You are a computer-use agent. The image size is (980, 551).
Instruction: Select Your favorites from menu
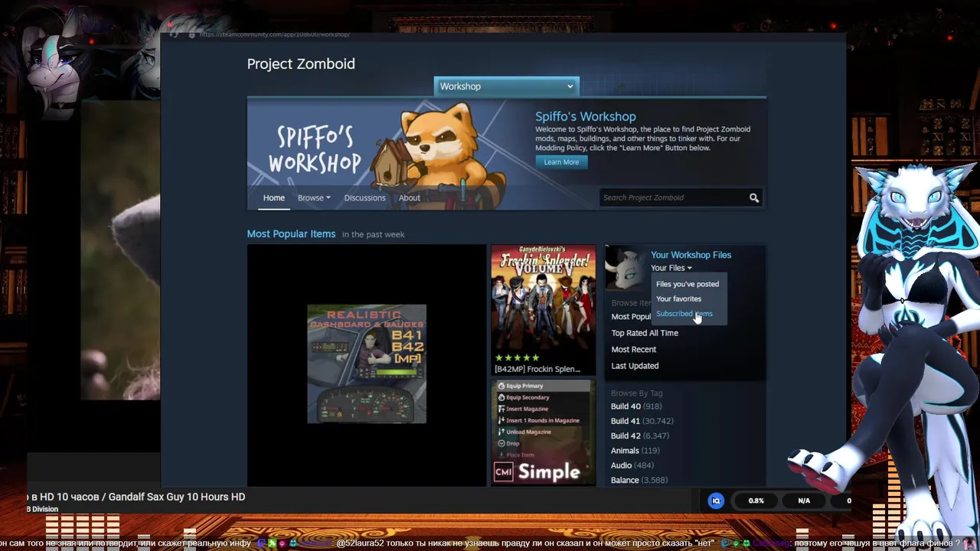[678, 298]
